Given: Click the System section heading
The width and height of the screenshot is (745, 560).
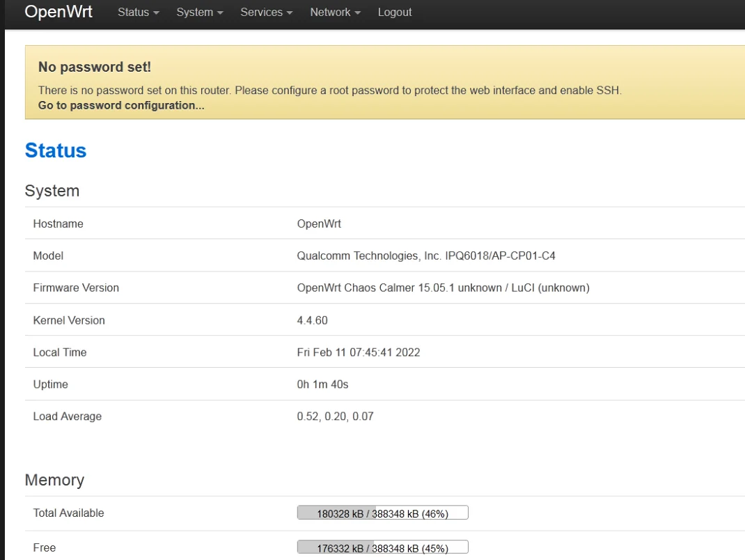Looking at the screenshot, I should 52,191.
